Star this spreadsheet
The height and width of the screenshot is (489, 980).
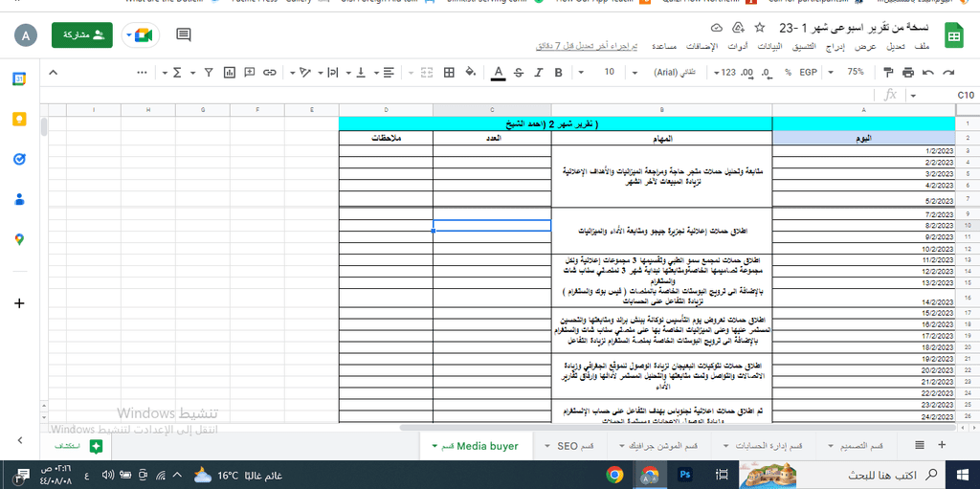point(759,28)
